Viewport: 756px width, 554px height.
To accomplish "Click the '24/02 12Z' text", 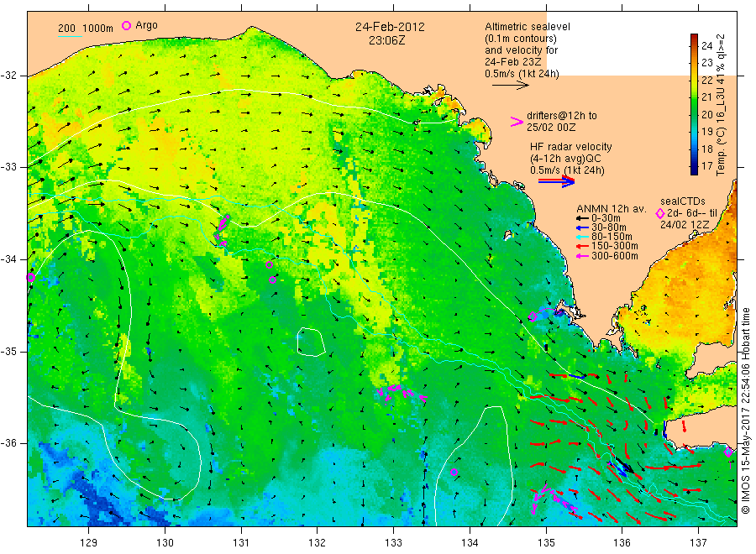I will (685, 225).
